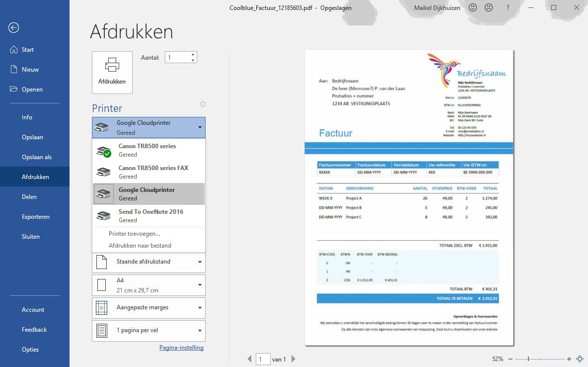
Task: Open the Pagina-instelling link
Action: click(x=181, y=348)
